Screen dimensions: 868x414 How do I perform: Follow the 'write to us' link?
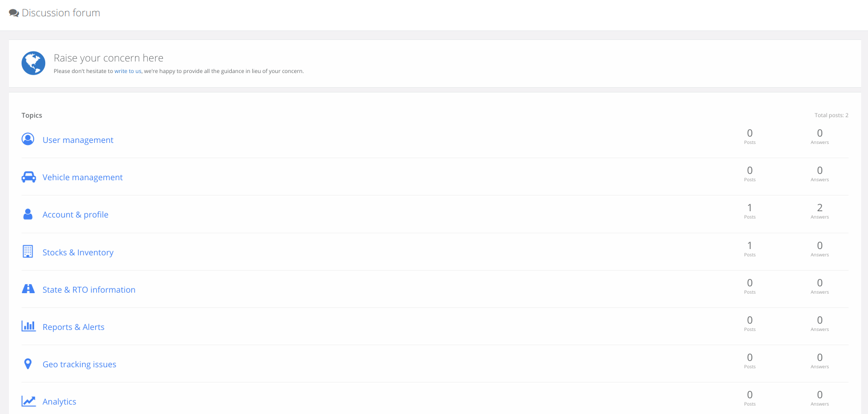pos(128,71)
